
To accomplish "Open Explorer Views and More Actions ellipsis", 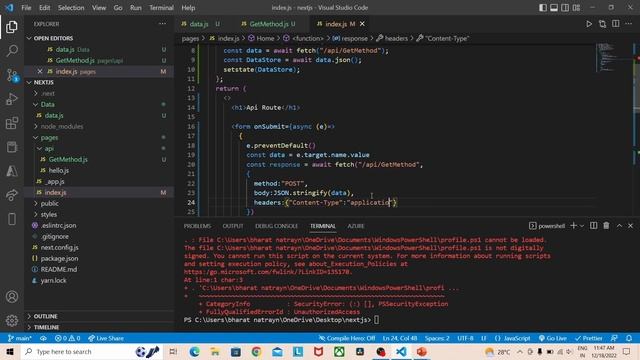I will tap(162, 24).
